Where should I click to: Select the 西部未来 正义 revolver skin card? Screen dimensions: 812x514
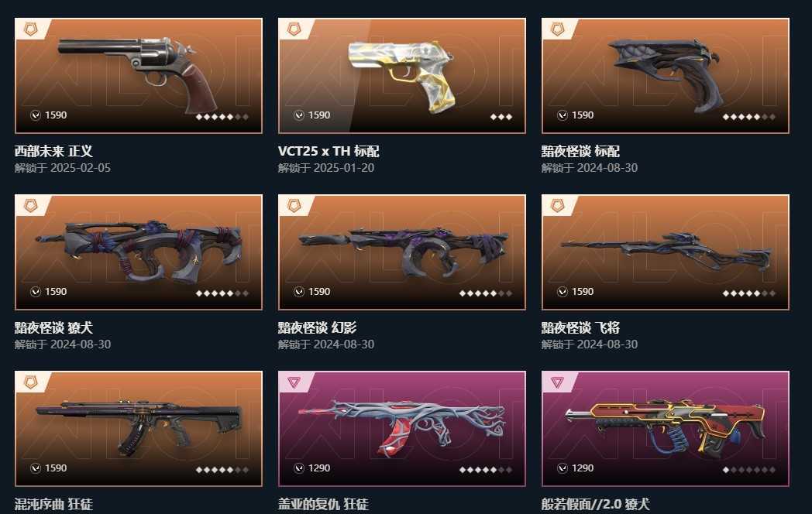pos(138,76)
